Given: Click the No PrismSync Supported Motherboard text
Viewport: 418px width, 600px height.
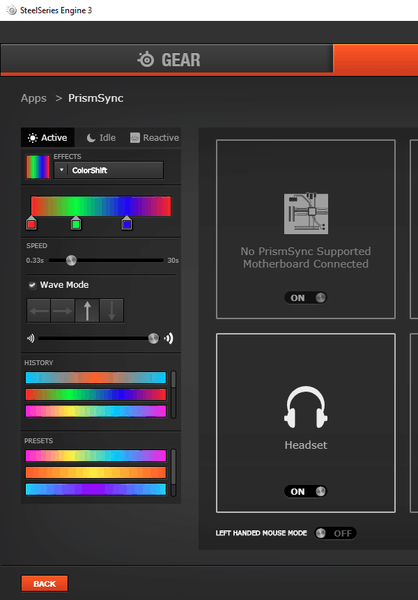Looking at the screenshot, I should (306, 258).
